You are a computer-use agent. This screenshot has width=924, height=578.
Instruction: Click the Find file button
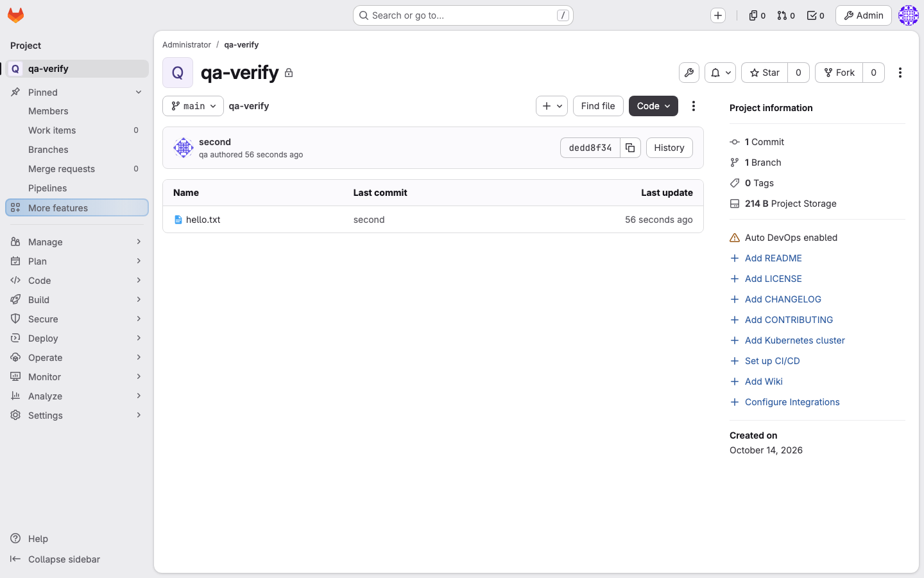pyautogui.click(x=598, y=106)
